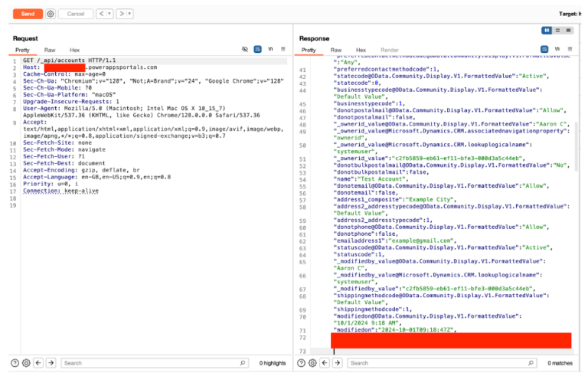Click the Sec-Fetch-Site: none line
Image resolution: width=588 pixels, height=373 pixels.
57,142
